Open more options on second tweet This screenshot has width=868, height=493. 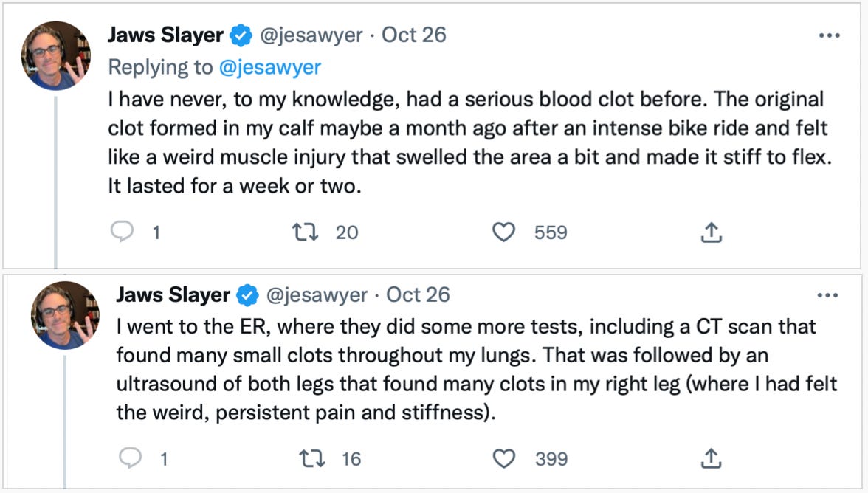pos(829,295)
